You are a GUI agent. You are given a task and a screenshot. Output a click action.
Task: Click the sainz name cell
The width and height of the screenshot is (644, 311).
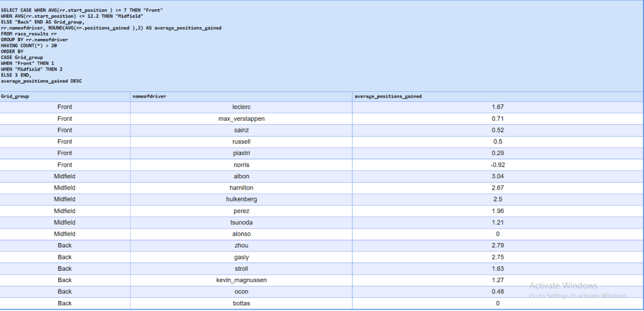click(242, 130)
